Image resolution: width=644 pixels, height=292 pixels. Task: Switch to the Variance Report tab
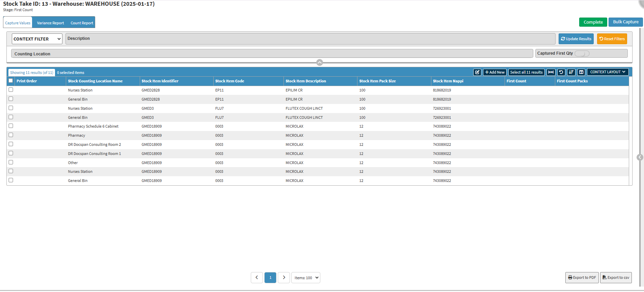(x=50, y=23)
